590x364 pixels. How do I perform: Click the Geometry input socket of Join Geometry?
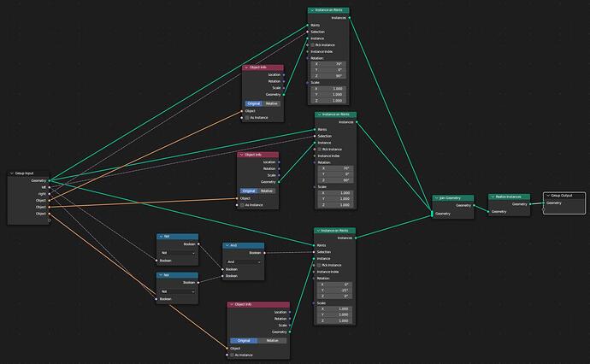432,214
